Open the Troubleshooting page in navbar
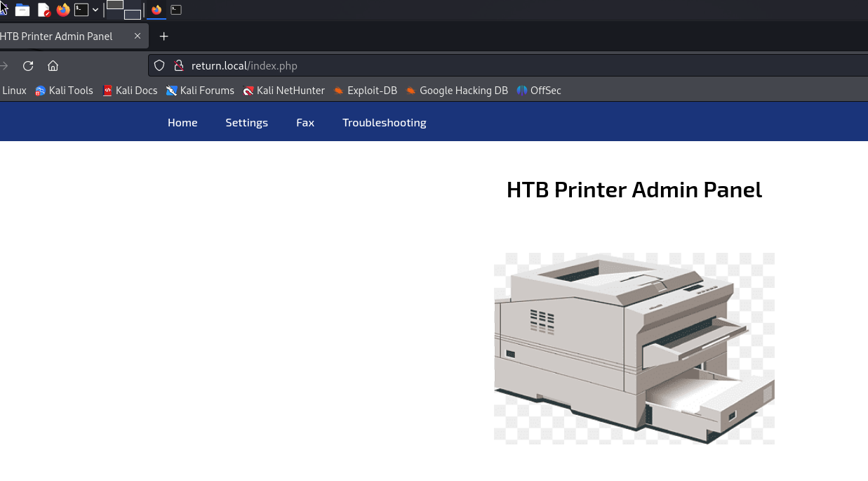Image resolution: width=868 pixels, height=481 pixels. tap(384, 122)
